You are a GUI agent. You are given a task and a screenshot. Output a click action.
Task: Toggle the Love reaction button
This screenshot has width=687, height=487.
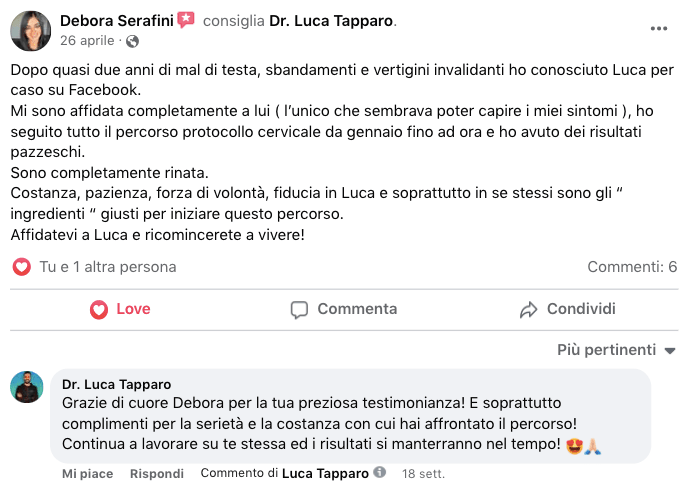point(120,309)
